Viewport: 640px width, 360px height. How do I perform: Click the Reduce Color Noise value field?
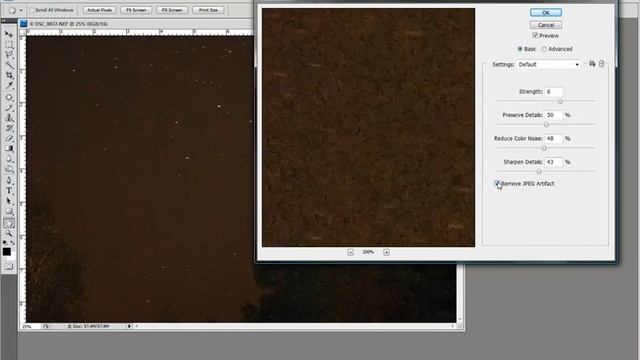[x=553, y=139]
